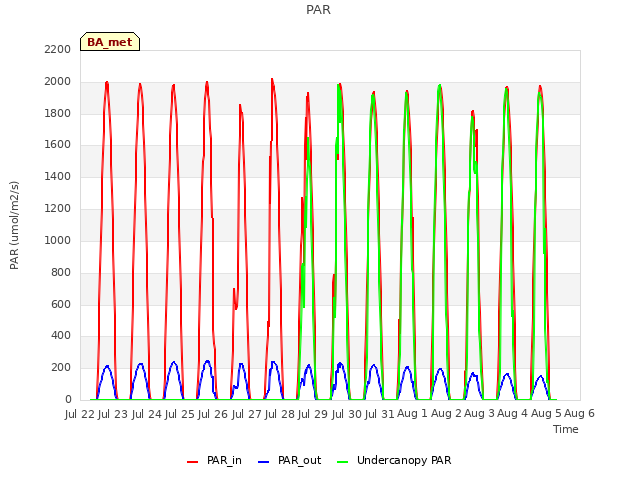Screen dimensions: 640x480
Task: Click the 2200 y-axis tick label
Action: click(x=58, y=49)
